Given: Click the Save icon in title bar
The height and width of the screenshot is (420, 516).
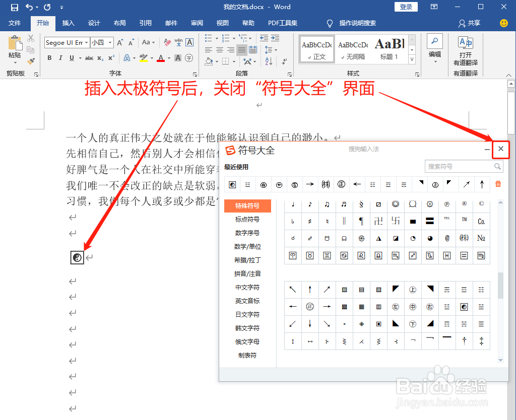Looking at the screenshot, I should [15, 7].
